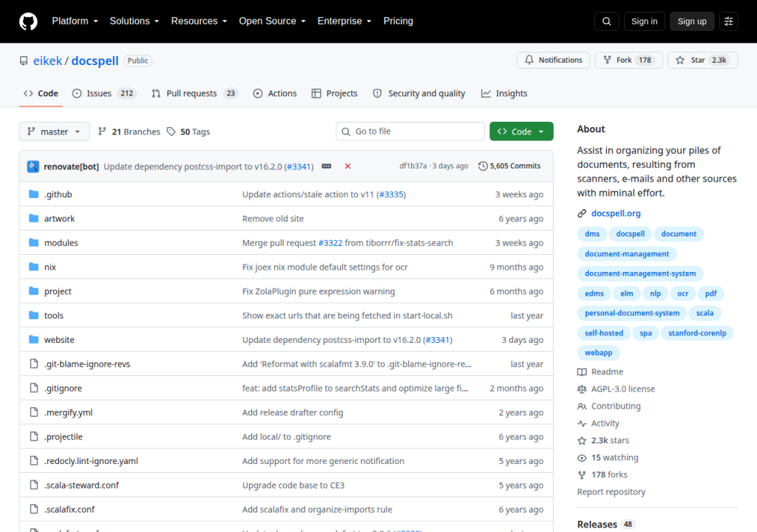Open the Releases 48 heading link
Viewport: 757px width, 532px height.
(x=605, y=525)
